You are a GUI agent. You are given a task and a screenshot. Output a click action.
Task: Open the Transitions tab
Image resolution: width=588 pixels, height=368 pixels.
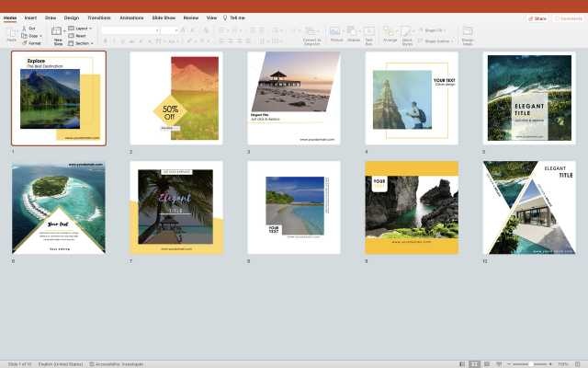click(x=98, y=17)
